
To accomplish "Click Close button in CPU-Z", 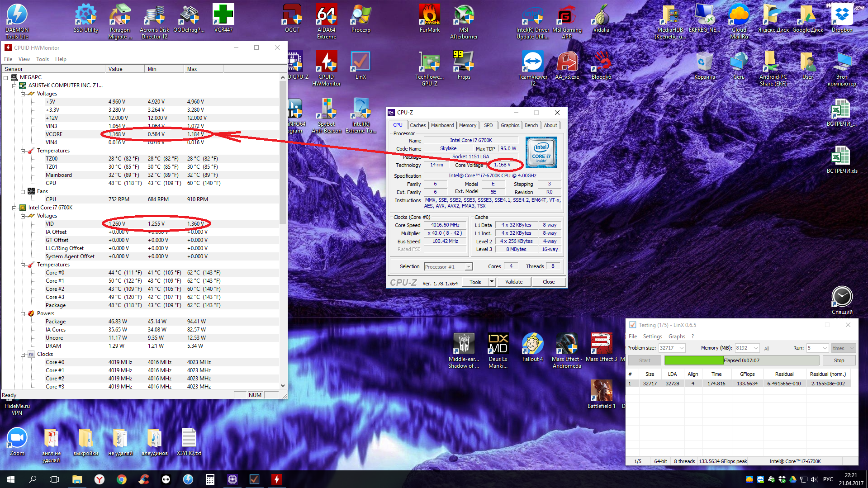I will [x=549, y=282].
